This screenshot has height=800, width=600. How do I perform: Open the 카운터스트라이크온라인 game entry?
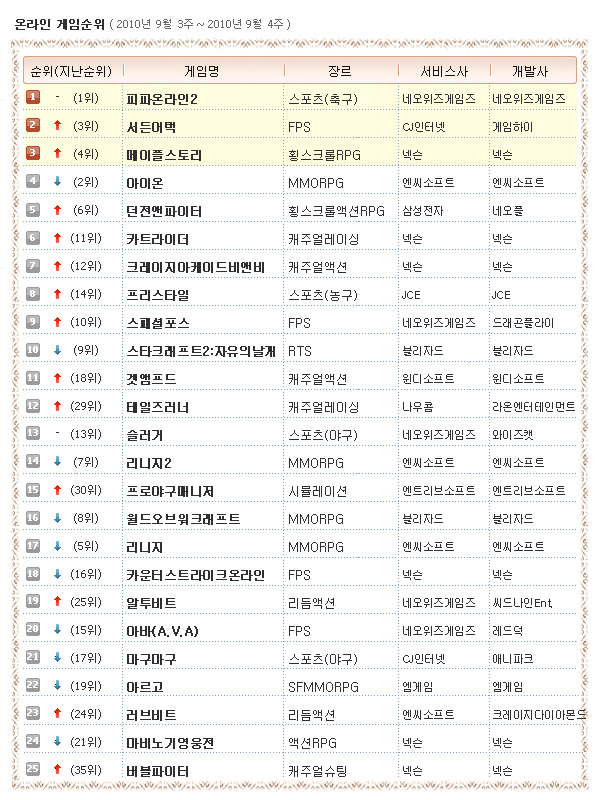click(196, 575)
